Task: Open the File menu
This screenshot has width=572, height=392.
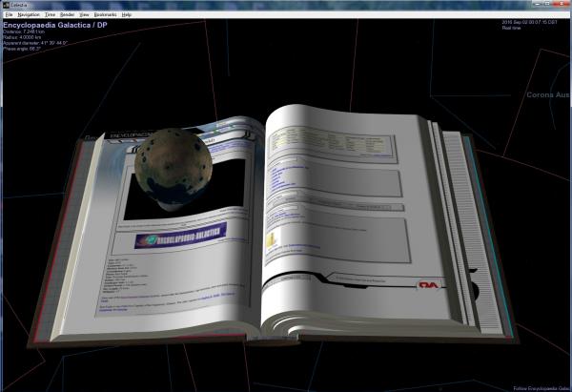Action: click(10, 14)
